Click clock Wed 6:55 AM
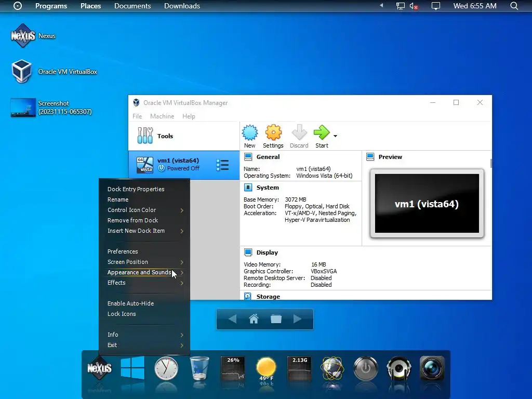This screenshot has height=399, width=532. coord(475,6)
